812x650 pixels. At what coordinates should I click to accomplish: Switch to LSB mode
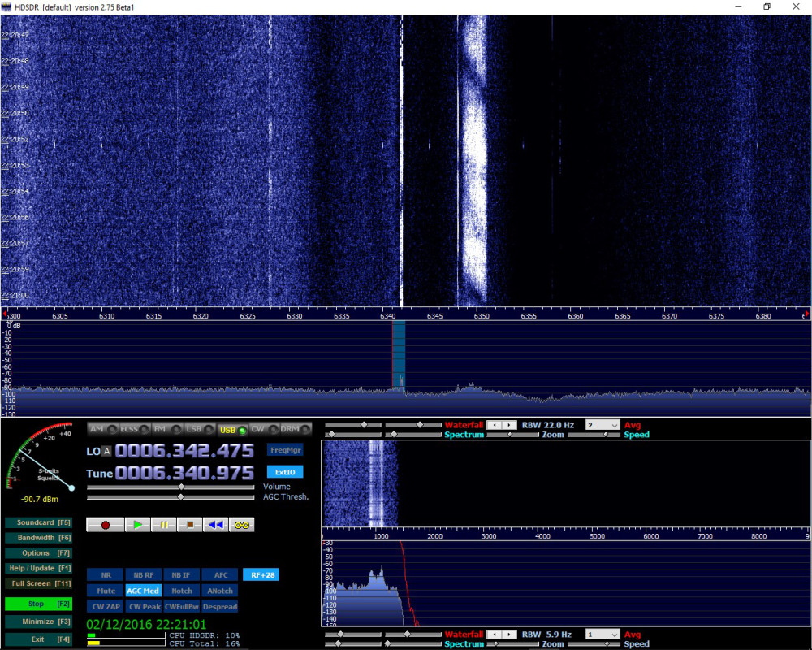[199, 429]
